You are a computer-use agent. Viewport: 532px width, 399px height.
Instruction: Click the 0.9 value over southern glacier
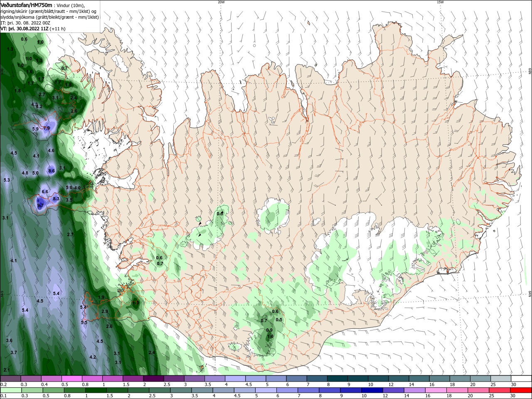click(x=269, y=330)
